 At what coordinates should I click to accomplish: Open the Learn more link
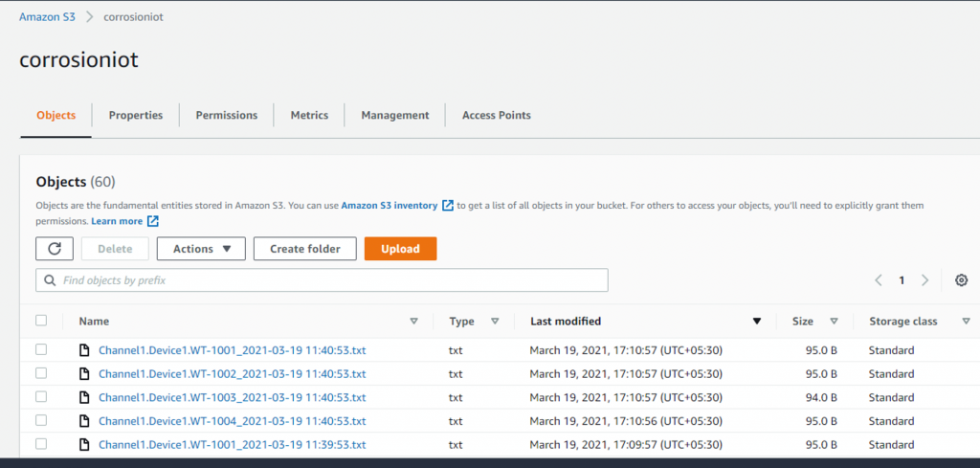point(117,221)
